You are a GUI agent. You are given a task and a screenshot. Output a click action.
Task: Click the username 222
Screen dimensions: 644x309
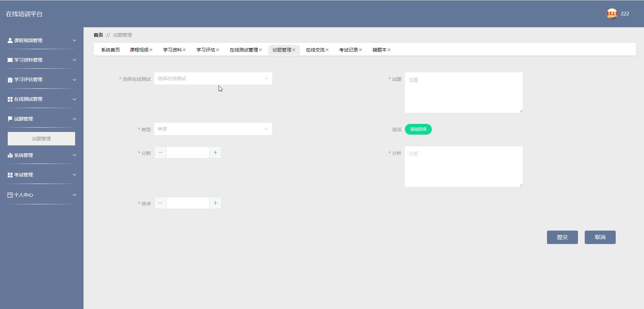[x=625, y=14]
